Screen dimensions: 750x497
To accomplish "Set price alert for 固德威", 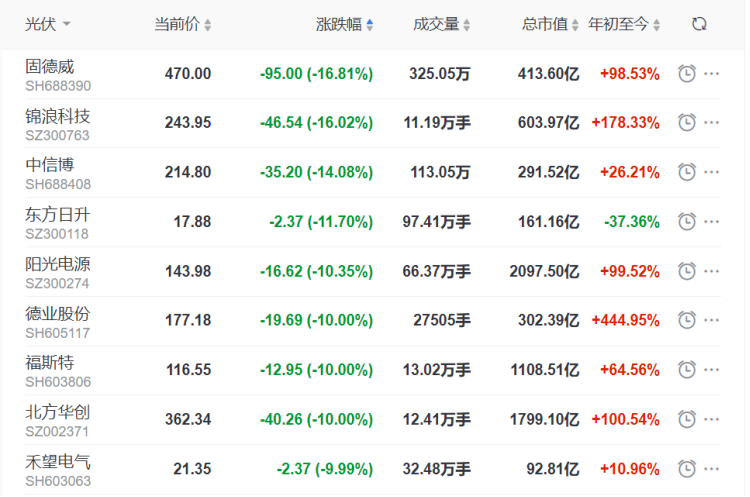I will point(687,73).
